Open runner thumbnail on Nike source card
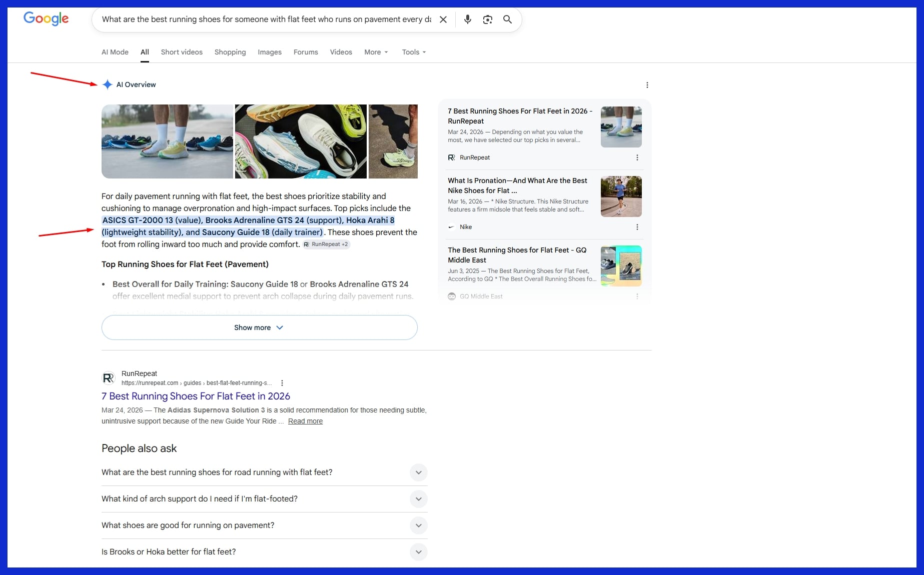The image size is (924, 575). point(621,196)
